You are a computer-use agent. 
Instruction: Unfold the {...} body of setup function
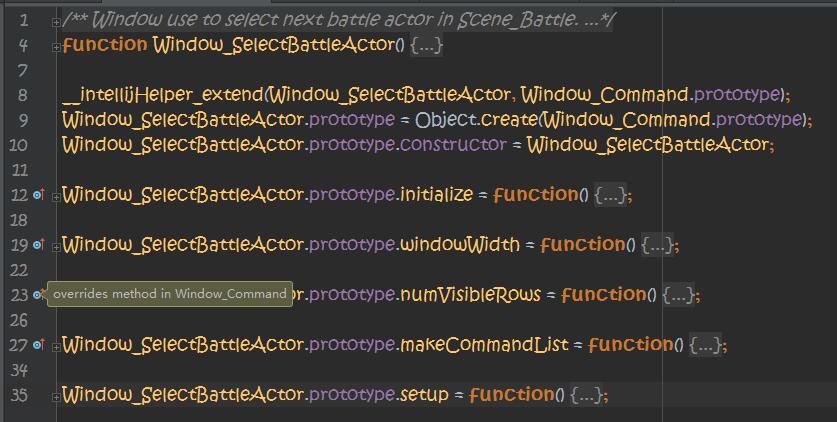coord(586,395)
